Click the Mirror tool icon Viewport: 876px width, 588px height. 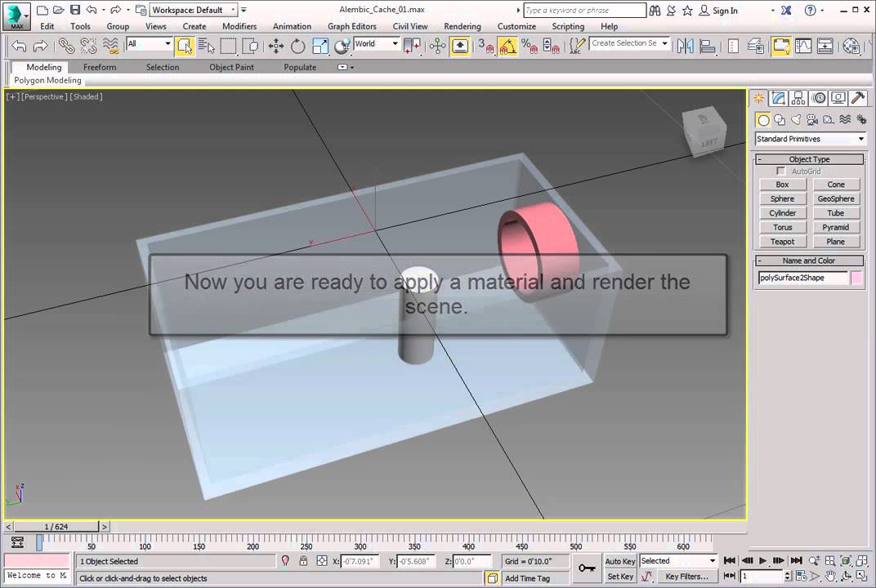685,46
